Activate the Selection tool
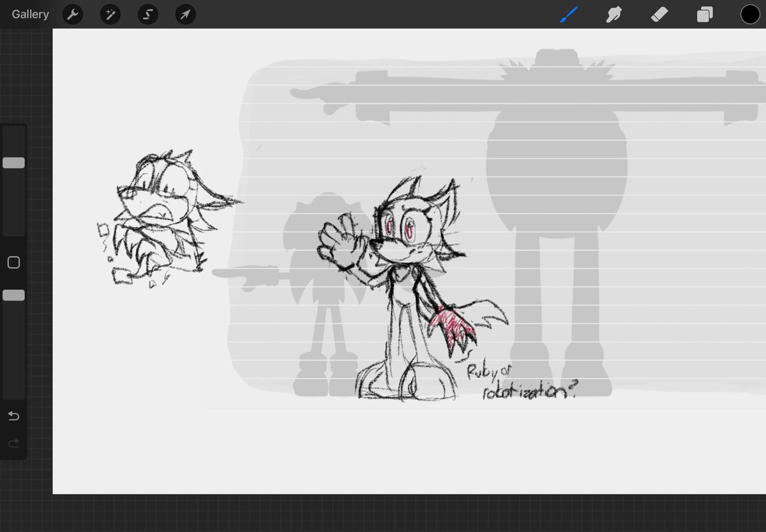 click(147, 14)
